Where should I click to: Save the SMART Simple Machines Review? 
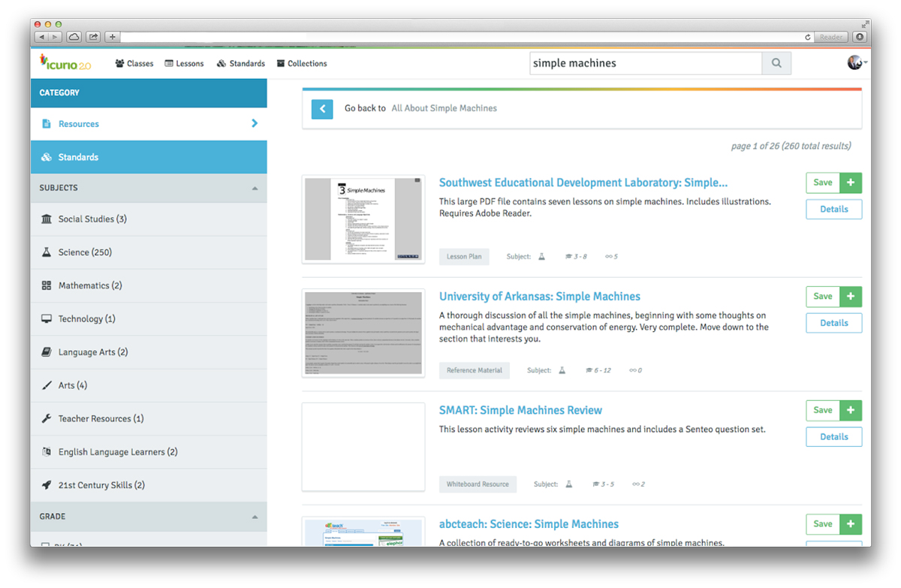[x=823, y=410]
